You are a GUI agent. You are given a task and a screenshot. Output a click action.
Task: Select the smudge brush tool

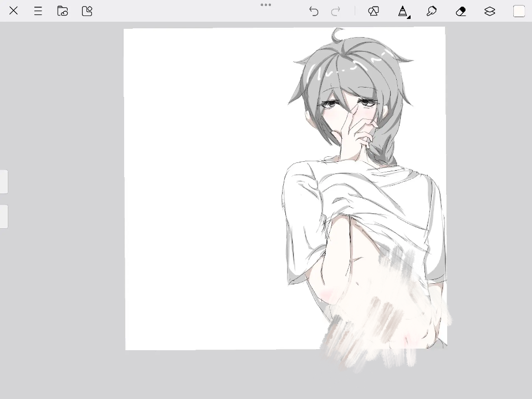click(432, 11)
